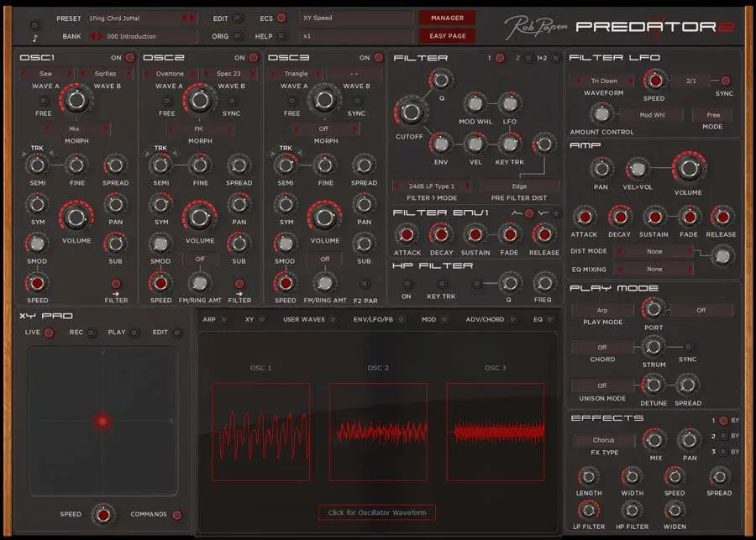Viewport: 756px width, 540px height.
Task: Select Filter 1+2 radio button
Action: pos(555,58)
